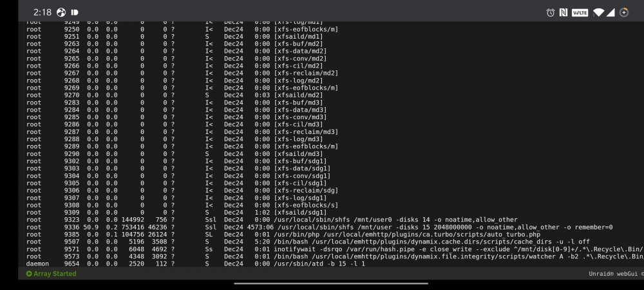The width and height of the screenshot is (644, 290).
Task: Tap the cellular signal strength icon
Action: pyautogui.click(x=611, y=13)
